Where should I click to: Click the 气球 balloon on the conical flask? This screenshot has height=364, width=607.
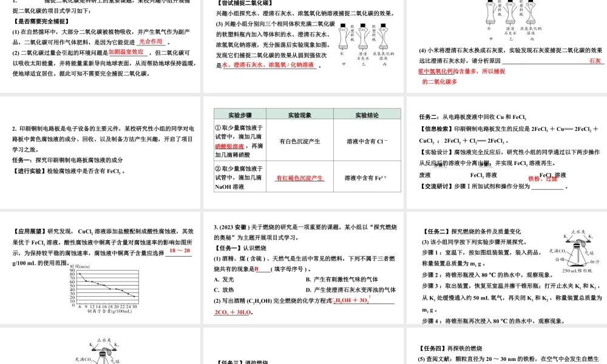(583, 245)
